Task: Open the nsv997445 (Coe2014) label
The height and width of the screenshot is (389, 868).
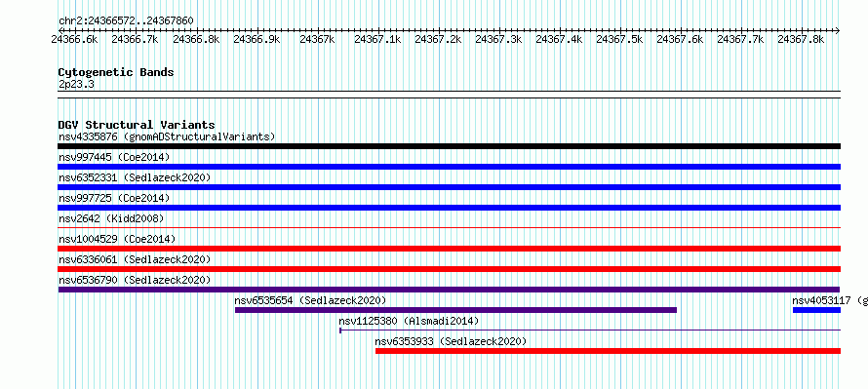Action: tap(114, 157)
